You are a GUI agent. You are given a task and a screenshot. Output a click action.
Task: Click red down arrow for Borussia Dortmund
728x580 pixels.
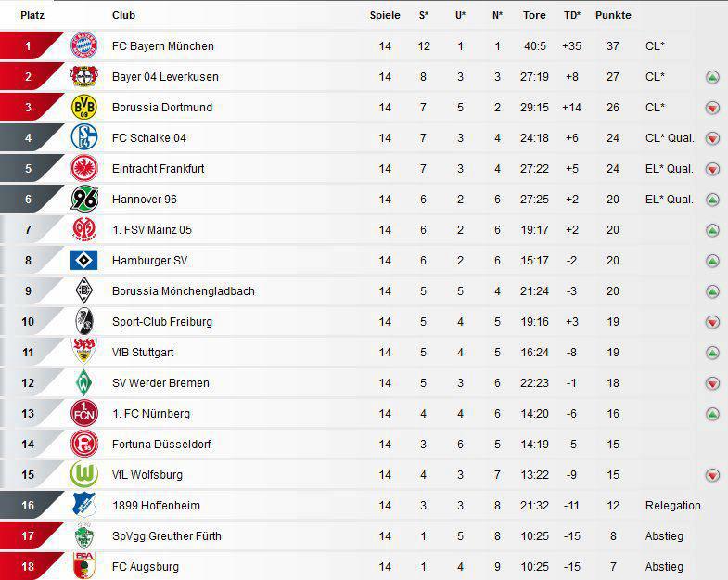[712, 108]
